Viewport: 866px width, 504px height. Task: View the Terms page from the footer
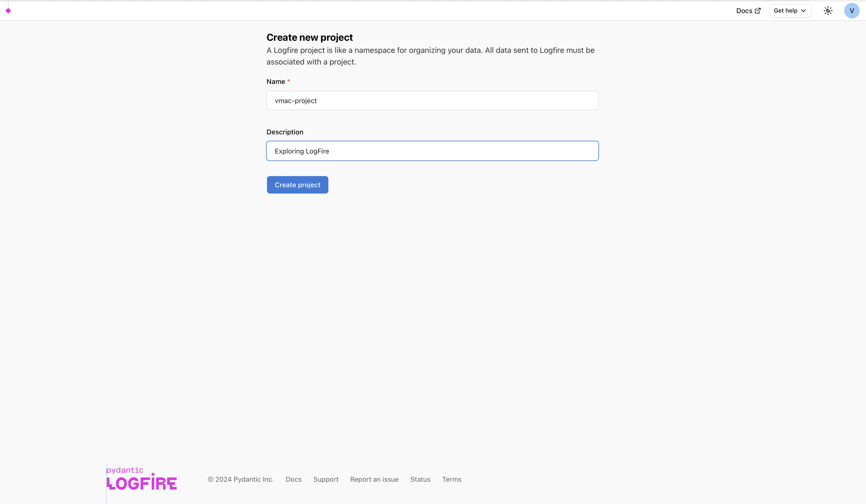coord(451,479)
